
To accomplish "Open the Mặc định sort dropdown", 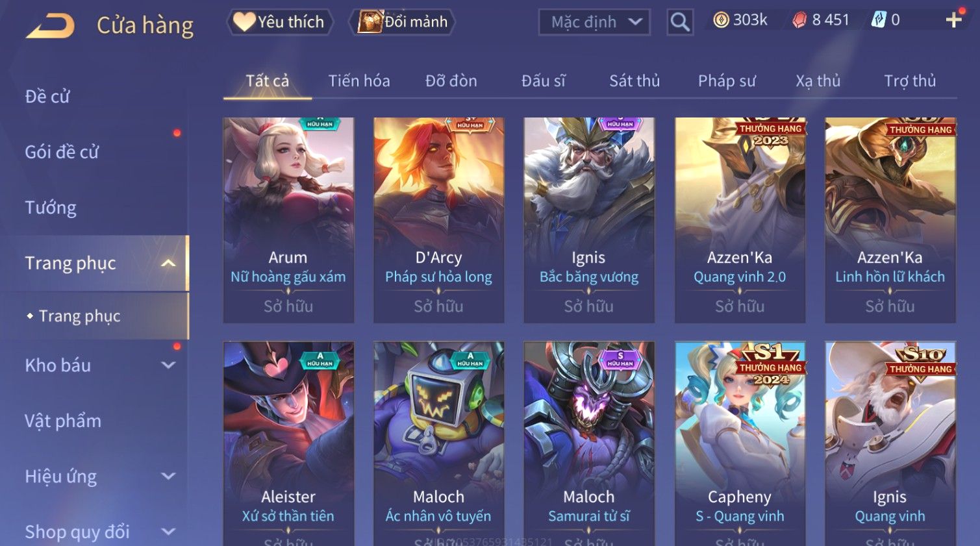I will click(594, 22).
